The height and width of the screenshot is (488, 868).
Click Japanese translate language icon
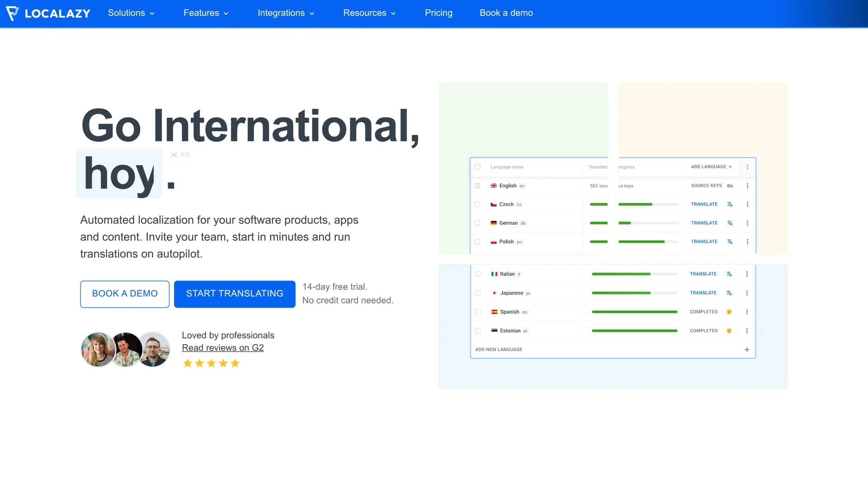point(729,293)
